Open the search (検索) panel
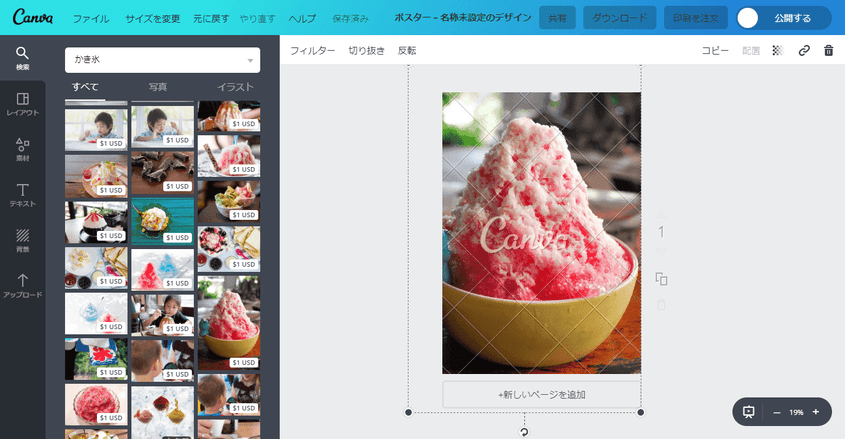The height and width of the screenshot is (439, 845). tap(23, 58)
